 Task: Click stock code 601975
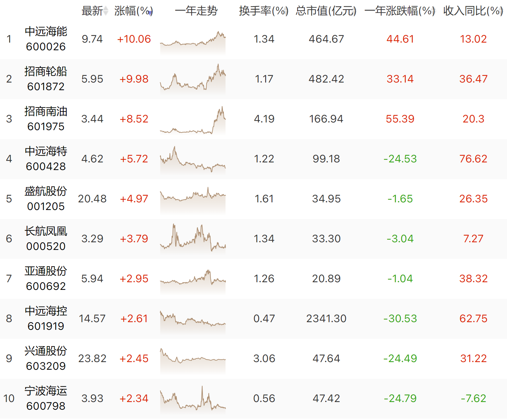(46, 126)
